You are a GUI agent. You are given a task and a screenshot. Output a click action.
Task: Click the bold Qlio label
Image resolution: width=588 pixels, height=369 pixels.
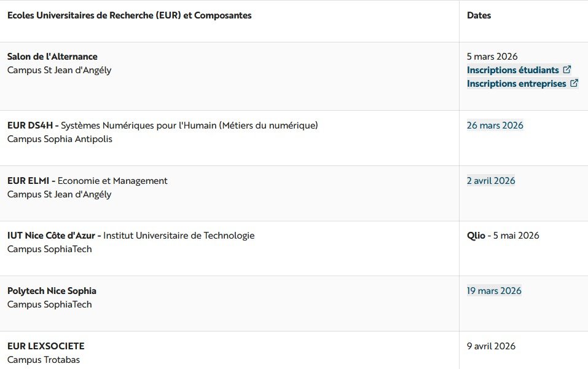tap(476, 236)
